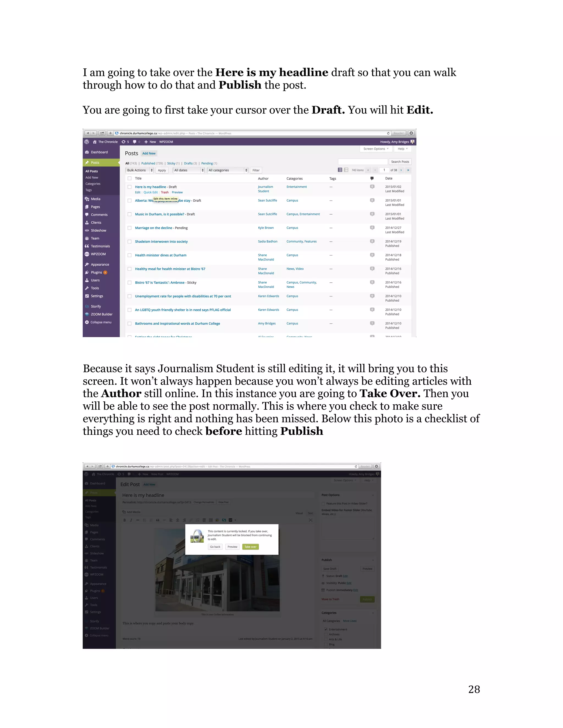Open the Bulk Actions dropdown
Viewport: 563px width, 728px height.
(x=139, y=170)
